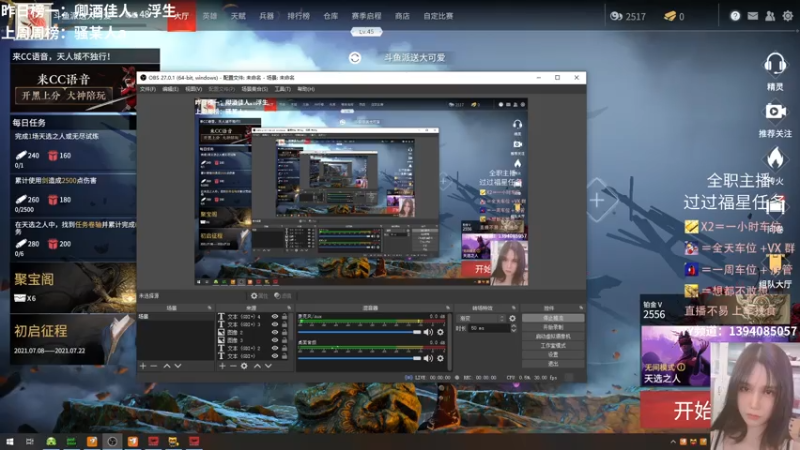Move source down in Sources panel
The width and height of the screenshot is (800, 450).
coord(268,366)
